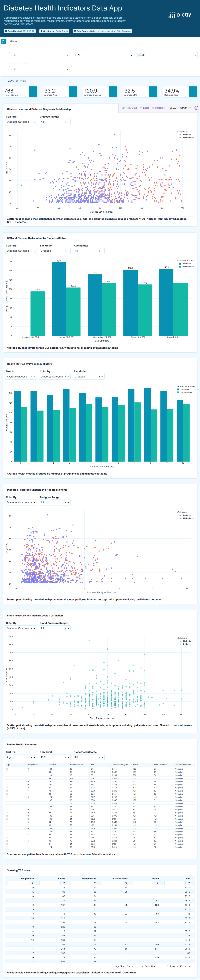Click the 143.6 Obese II diabetes bar
The height and width of the screenshot is (980, 200).
pos(166,302)
